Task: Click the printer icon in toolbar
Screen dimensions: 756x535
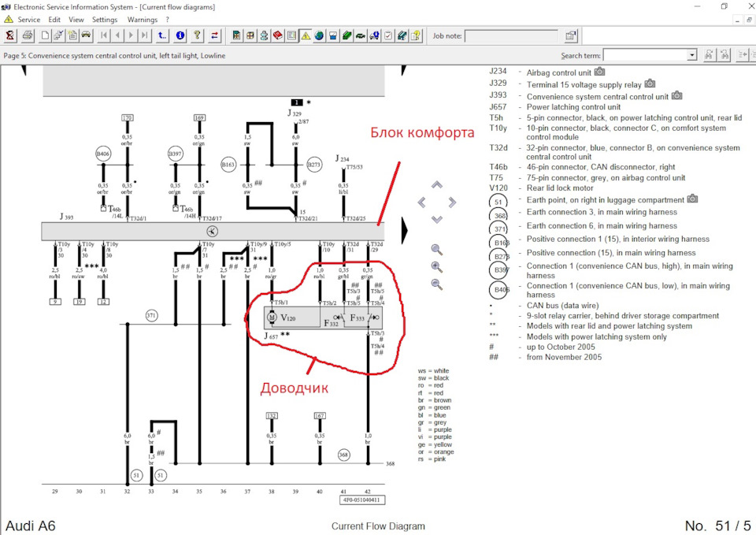Action: 28,35
